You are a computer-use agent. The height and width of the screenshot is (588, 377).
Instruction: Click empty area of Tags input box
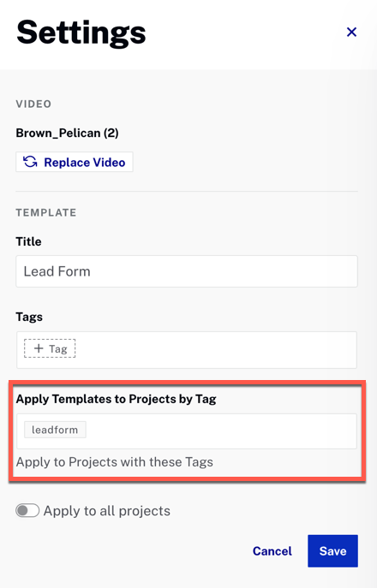coord(216,350)
